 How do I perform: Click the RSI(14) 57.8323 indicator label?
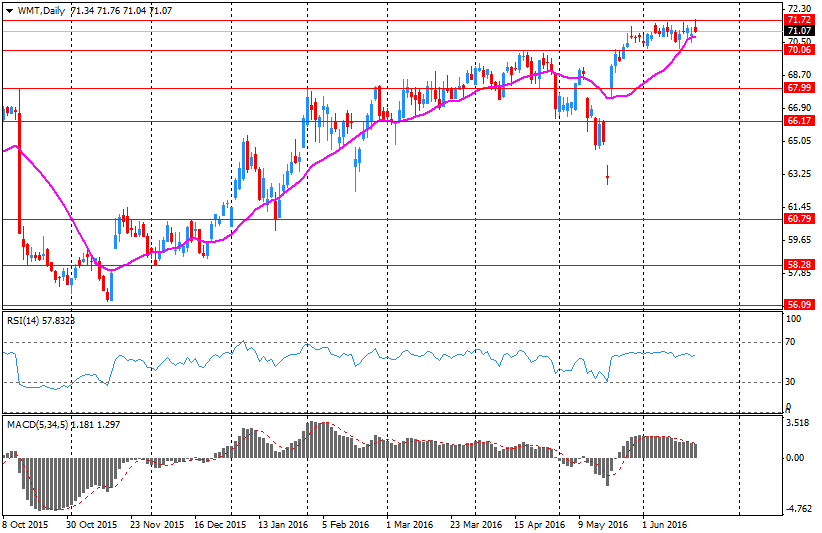click(41, 320)
